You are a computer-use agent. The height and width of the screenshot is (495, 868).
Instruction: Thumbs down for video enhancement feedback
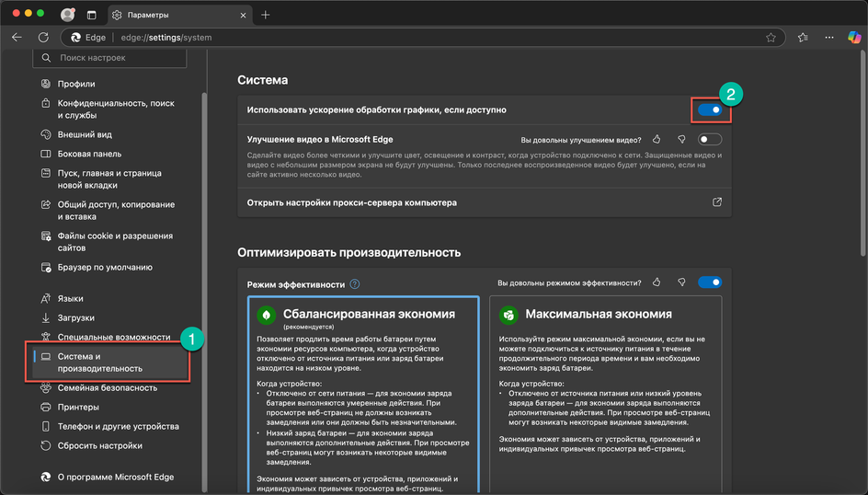pyautogui.click(x=681, y=140)
